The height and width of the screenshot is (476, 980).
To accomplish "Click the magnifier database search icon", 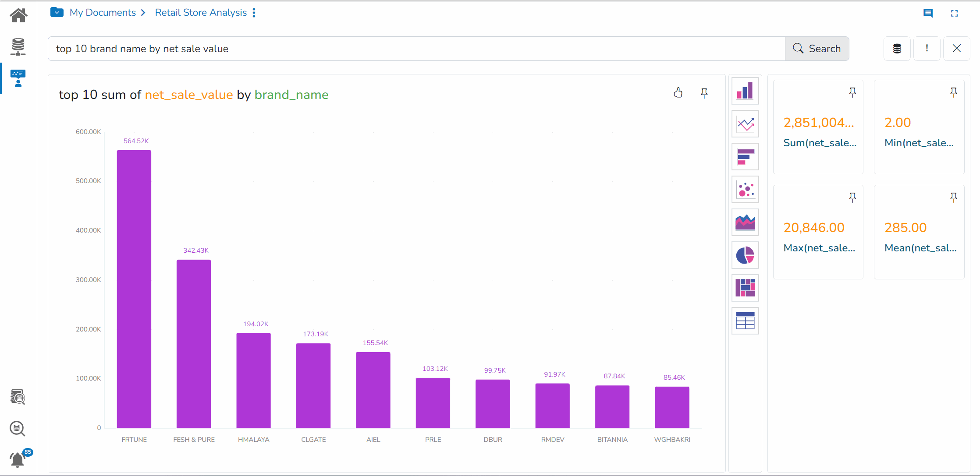I will 18,428.
